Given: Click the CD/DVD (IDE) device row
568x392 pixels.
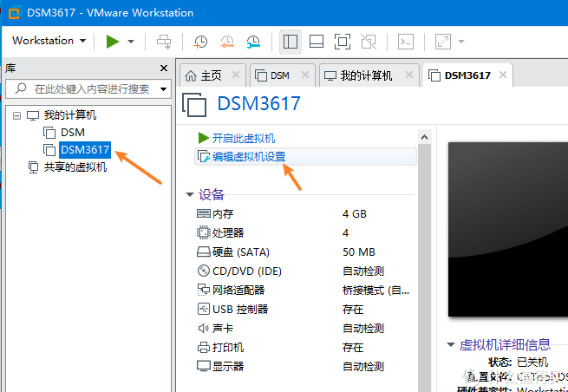Looking at the screenshot, I should (x=304, y=271).
